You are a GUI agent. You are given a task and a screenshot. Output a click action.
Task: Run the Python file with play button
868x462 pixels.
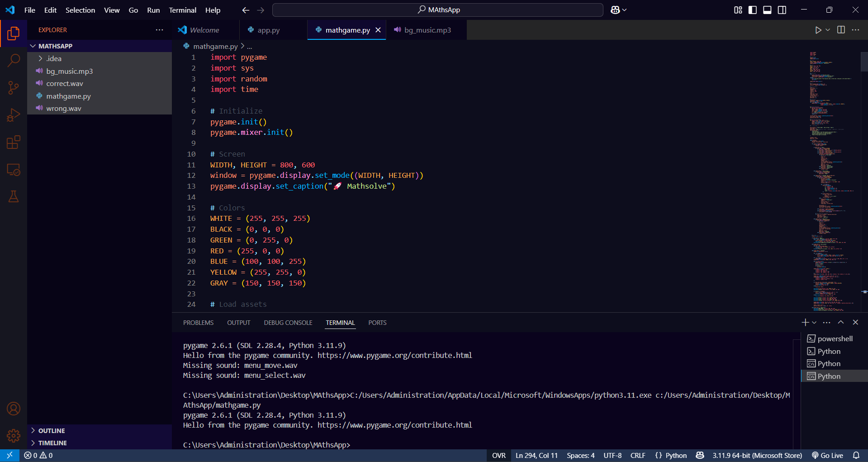tap(818, 30)
